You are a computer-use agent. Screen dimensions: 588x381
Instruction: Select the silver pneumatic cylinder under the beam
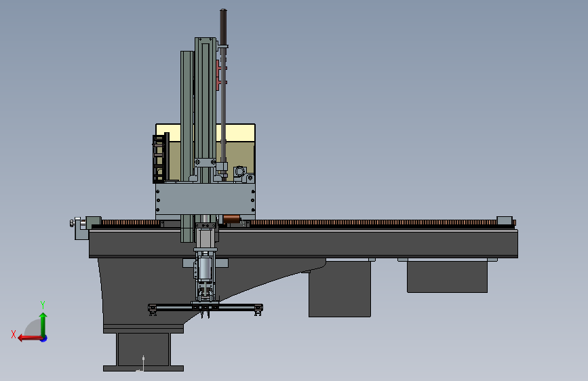point(205,268)
